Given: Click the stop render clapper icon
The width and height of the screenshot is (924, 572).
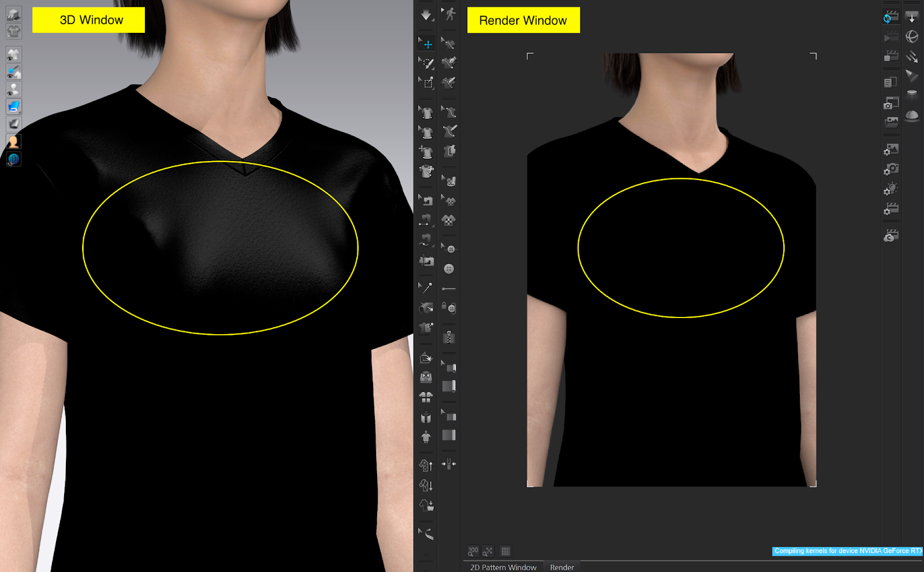Looking at the screenshot, I should pos(891,56).
